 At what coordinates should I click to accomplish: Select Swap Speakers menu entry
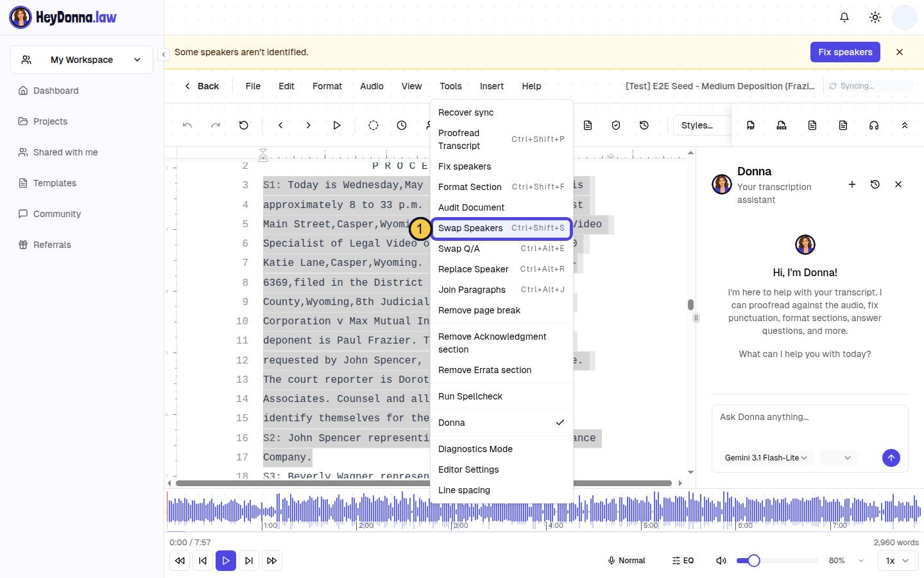pyautogui.click(x=501, y=228)
